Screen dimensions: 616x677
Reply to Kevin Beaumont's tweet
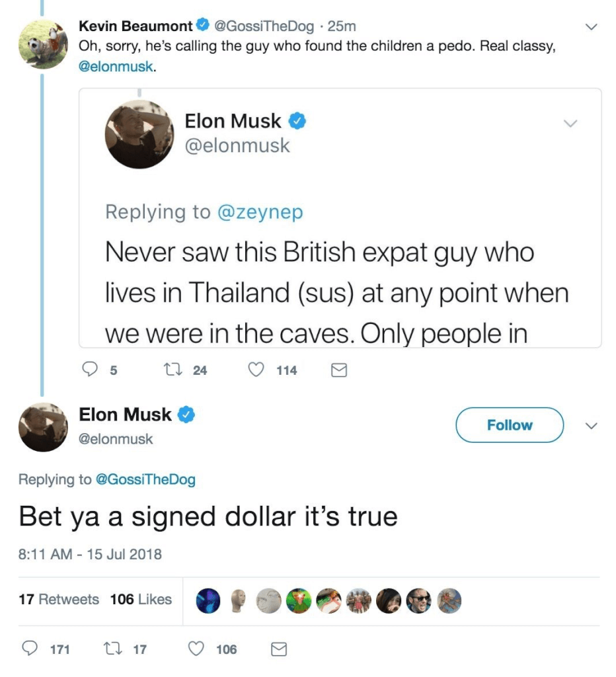(89, 370)
